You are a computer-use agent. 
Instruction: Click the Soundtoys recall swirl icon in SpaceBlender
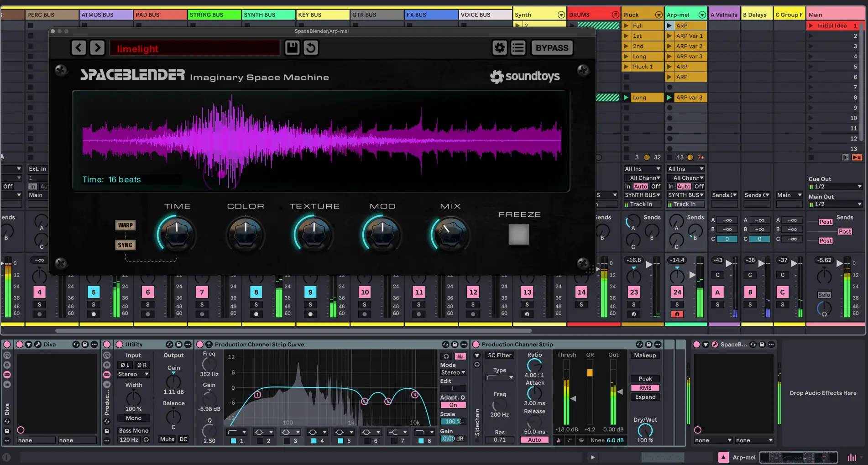499,47
